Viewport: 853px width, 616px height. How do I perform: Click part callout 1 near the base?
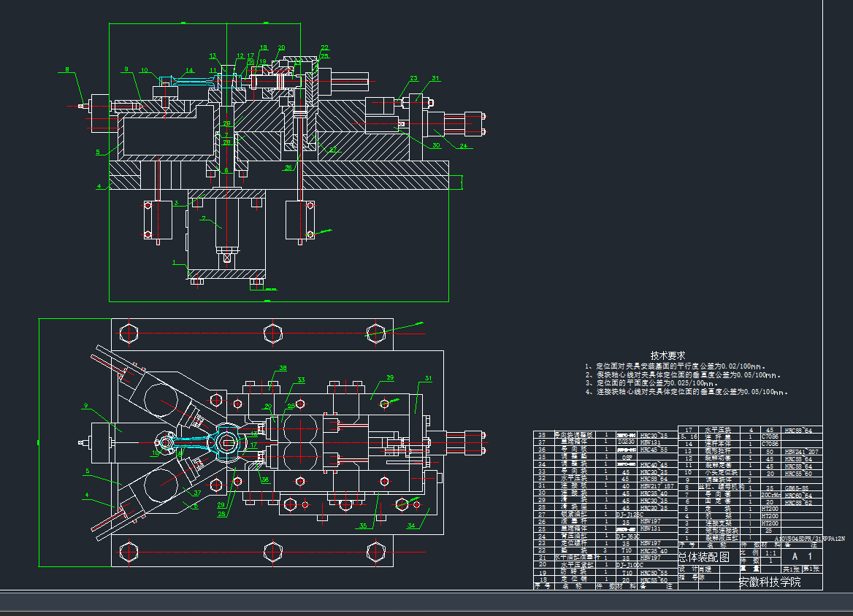click(174, 261)
